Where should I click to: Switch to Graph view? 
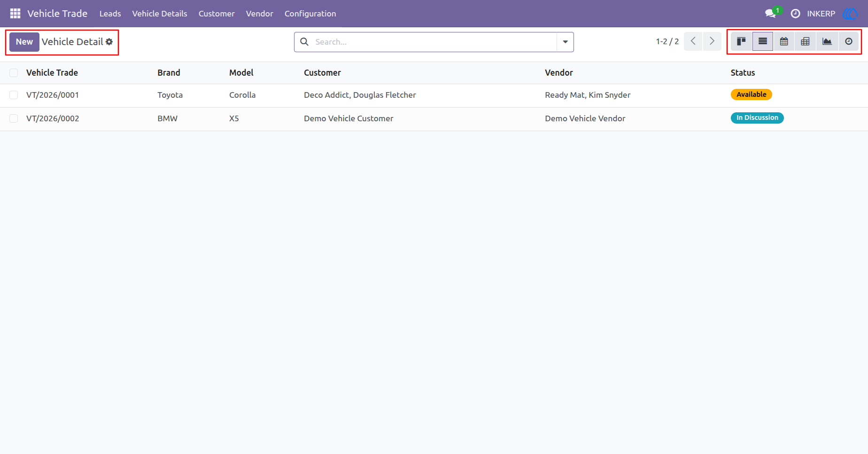(827, 42)
